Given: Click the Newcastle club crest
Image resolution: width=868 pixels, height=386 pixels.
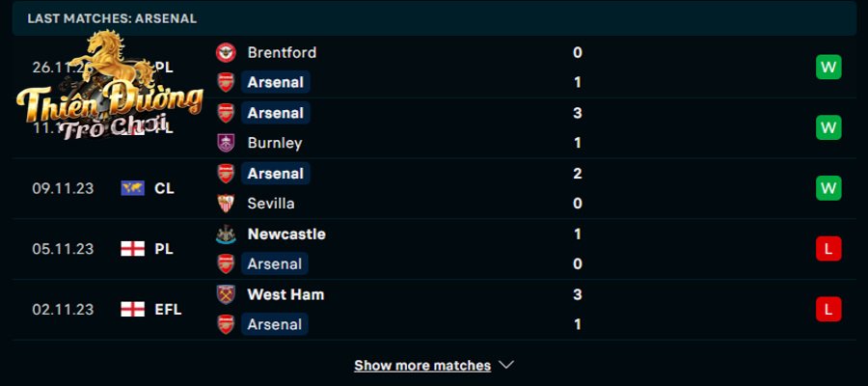Looking at the screenshot, I should tap(226, 234).
